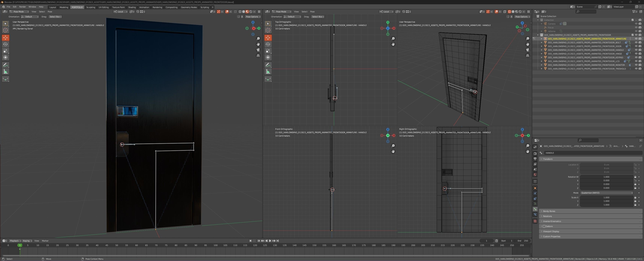Expand the Relations panel

(x=590, y=216)
